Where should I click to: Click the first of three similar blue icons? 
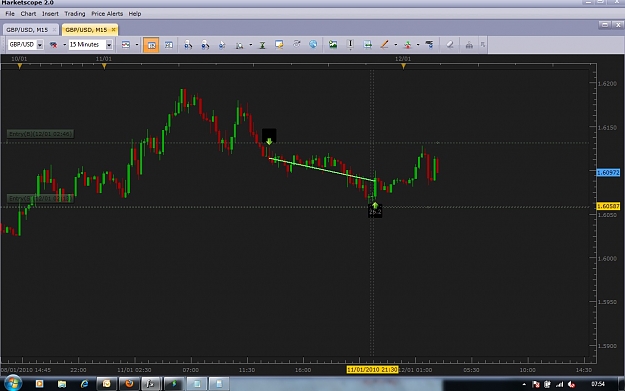coord(188,45)
